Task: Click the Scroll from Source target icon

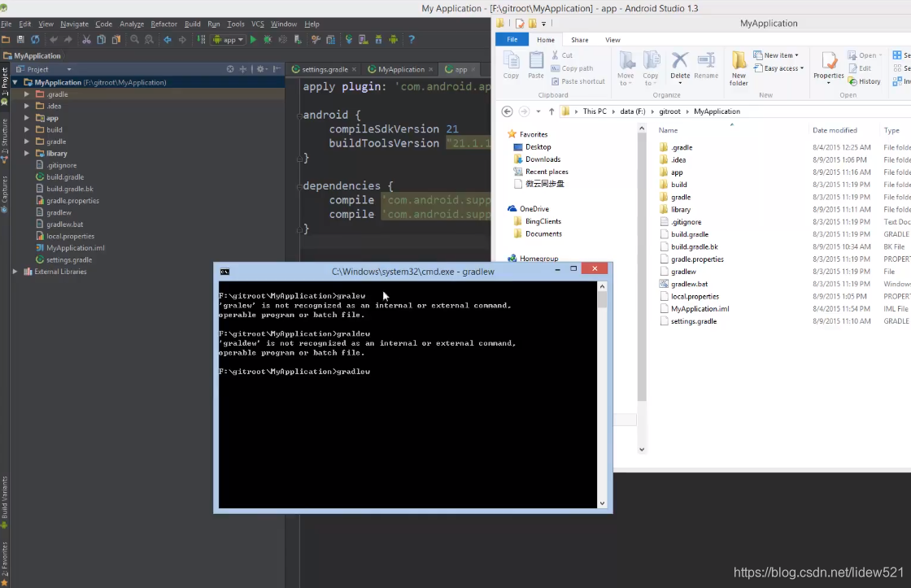Action: click(x=230, y=69)
